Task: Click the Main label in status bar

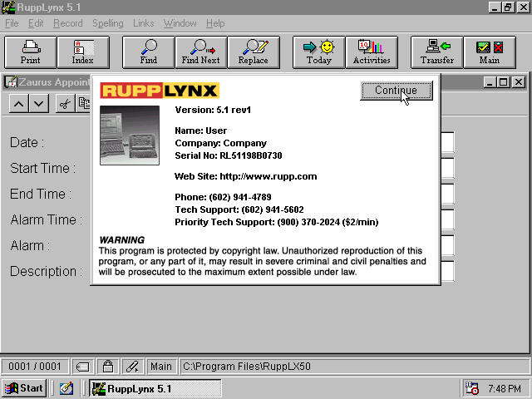Action: point(161,367)
